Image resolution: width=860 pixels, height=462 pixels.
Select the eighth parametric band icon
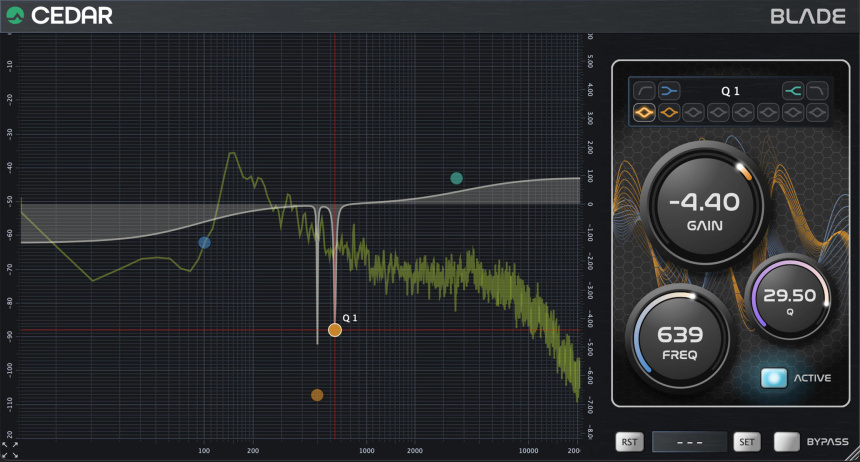point(817,113)
